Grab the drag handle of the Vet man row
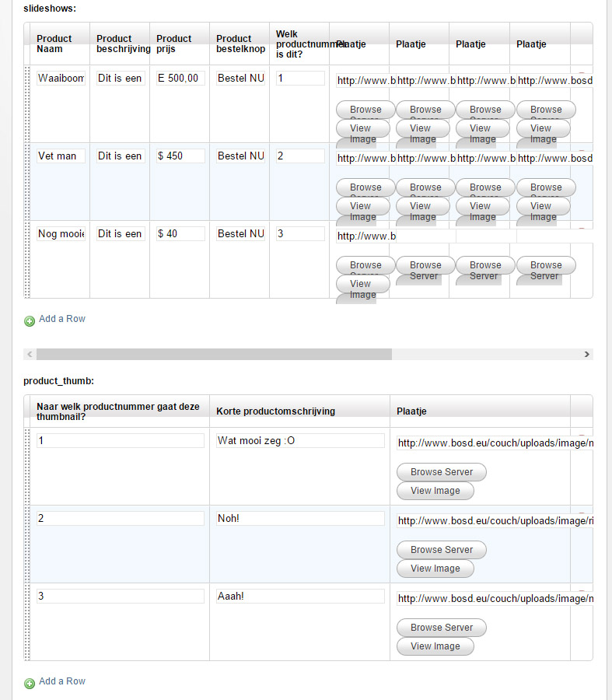612x700 pixels. point(26,182)
